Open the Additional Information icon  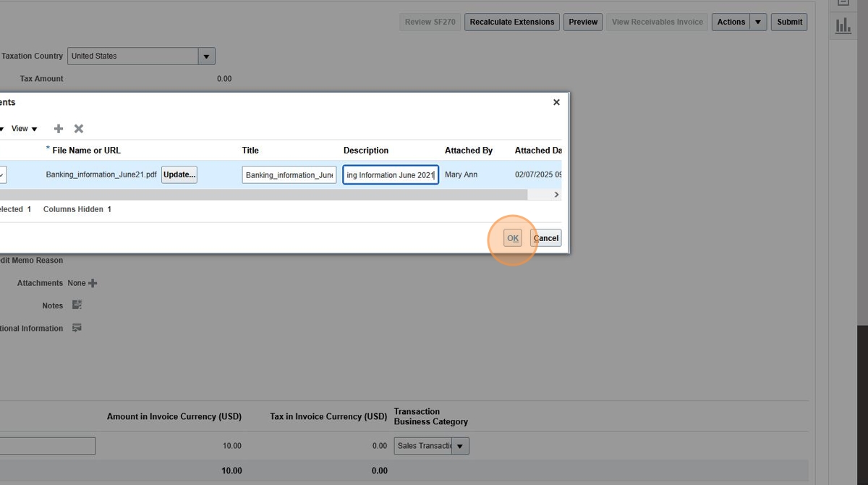(x=77, y=328)
